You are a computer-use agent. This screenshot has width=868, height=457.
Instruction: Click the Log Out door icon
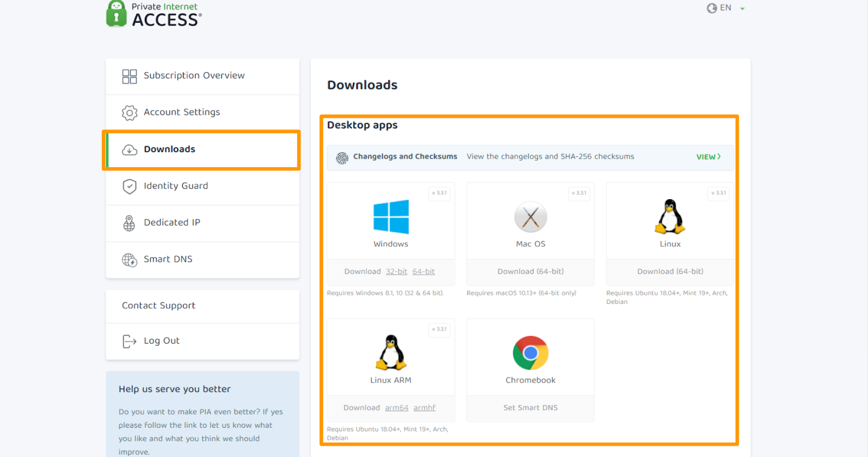coord(129,341)
